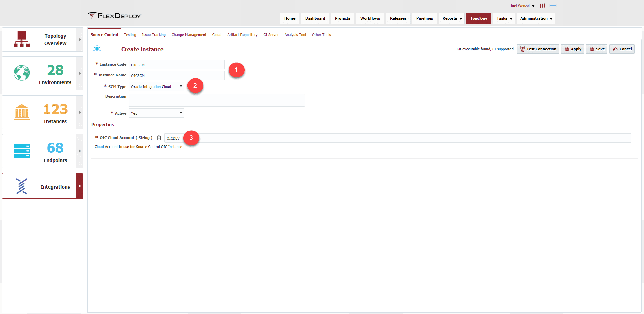644x314 pixels.
Task: Click the Instances building icon
Action: [22, 112]
